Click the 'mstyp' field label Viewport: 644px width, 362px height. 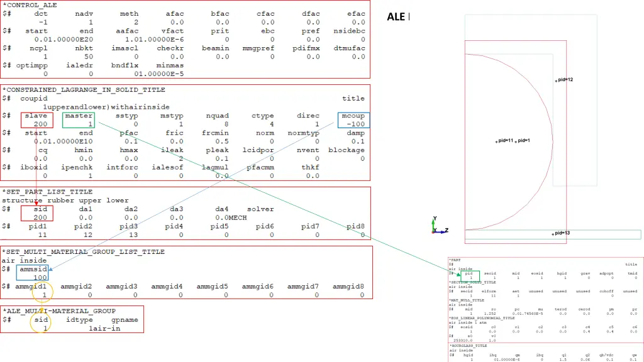coord(172,116)
